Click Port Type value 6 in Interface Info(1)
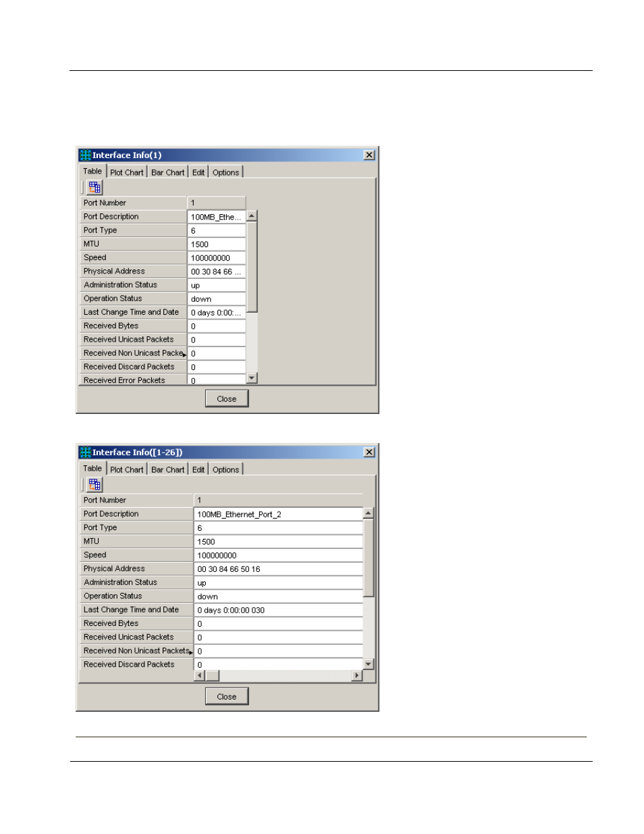Viewport: 644px width, 834px height. (216, 230)
